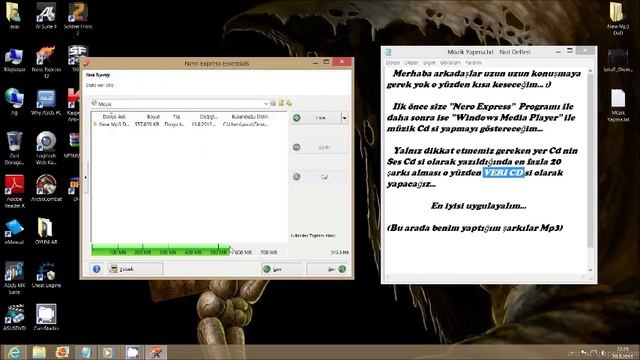Click the taskbar clock
640x360 pixels.
(x=622, y=352)
